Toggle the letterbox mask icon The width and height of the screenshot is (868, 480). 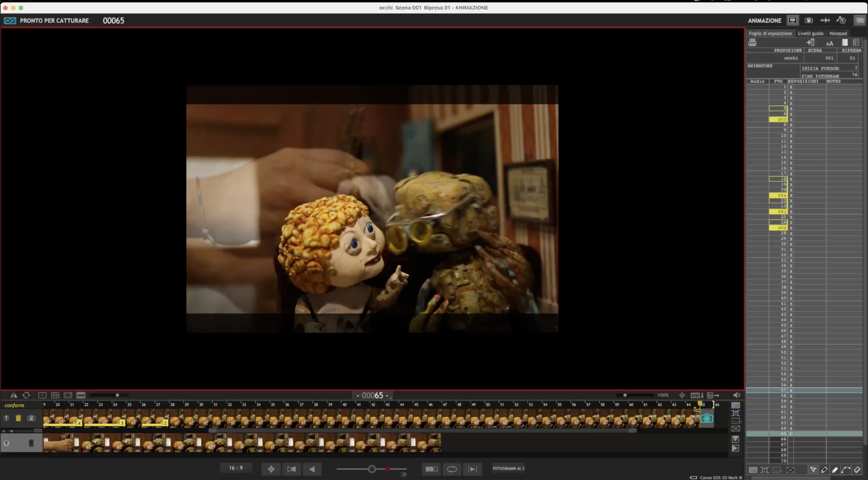tap(80, 395)
